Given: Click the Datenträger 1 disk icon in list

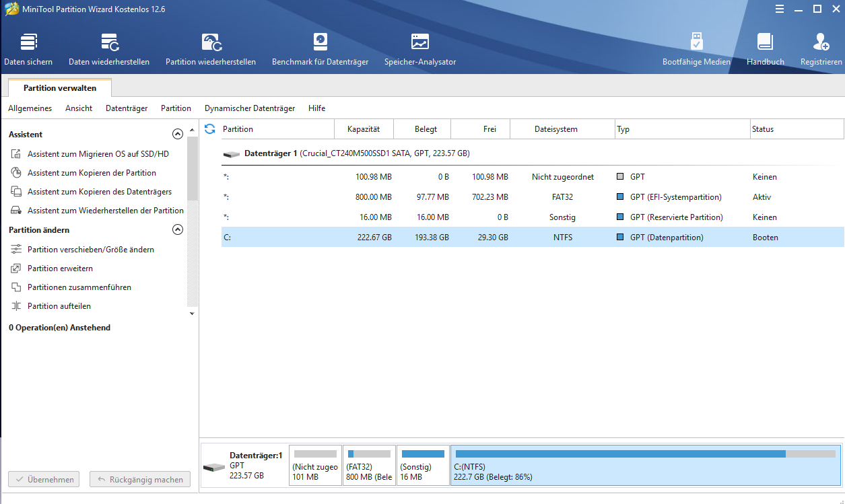Looking at the screenshot, I should (232, 154).
